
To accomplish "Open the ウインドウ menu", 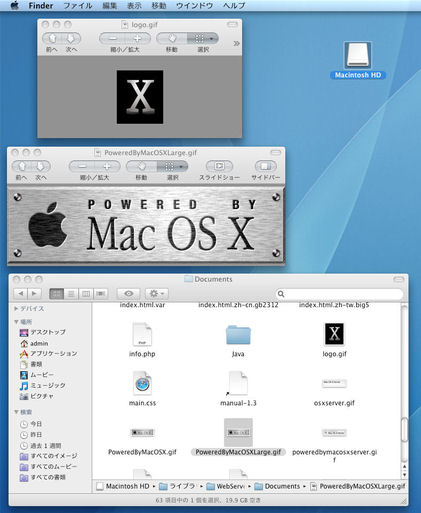I will coord(195,6).
